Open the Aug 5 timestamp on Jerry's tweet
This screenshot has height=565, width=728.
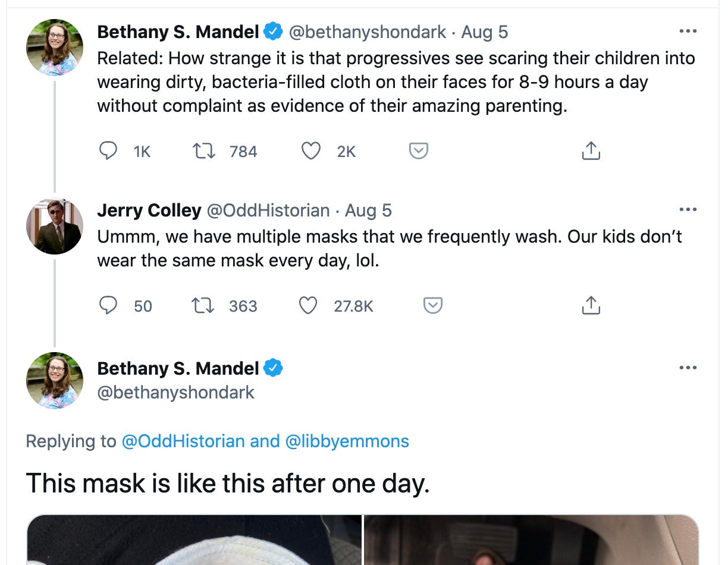tap(368, 210)
